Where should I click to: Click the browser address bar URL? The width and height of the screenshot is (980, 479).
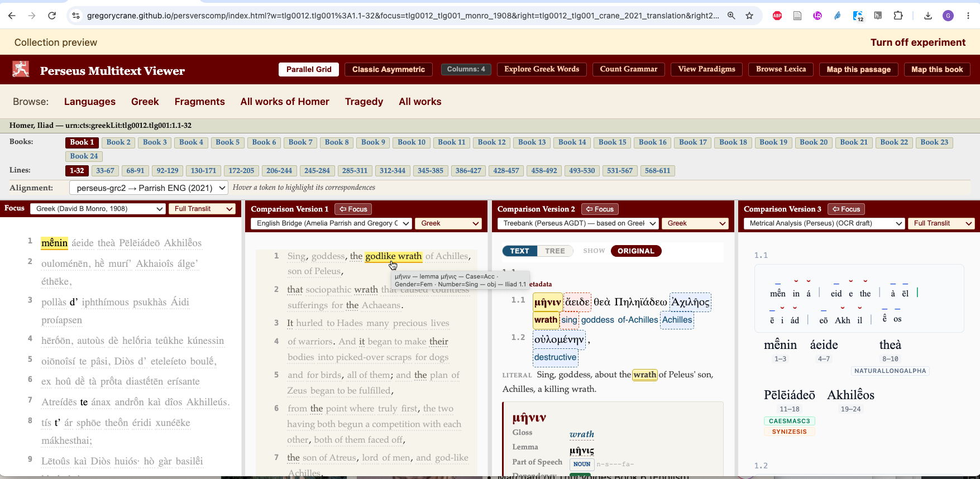click(x=403, y=16)
